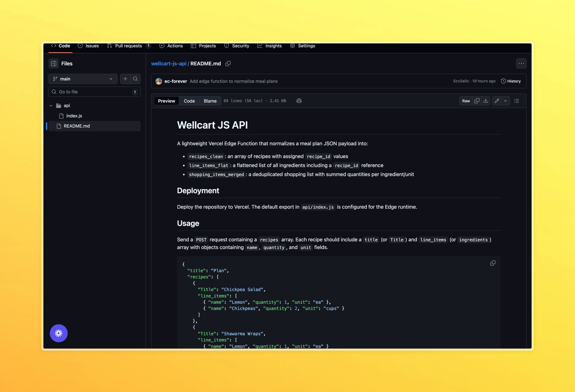
Task: Download the raw file icon
Action: point(485,101)
